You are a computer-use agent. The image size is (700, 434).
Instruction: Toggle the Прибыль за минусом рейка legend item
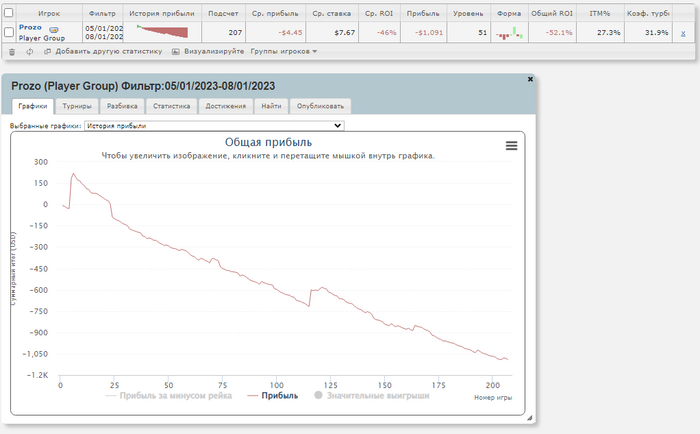click(169, 396)
